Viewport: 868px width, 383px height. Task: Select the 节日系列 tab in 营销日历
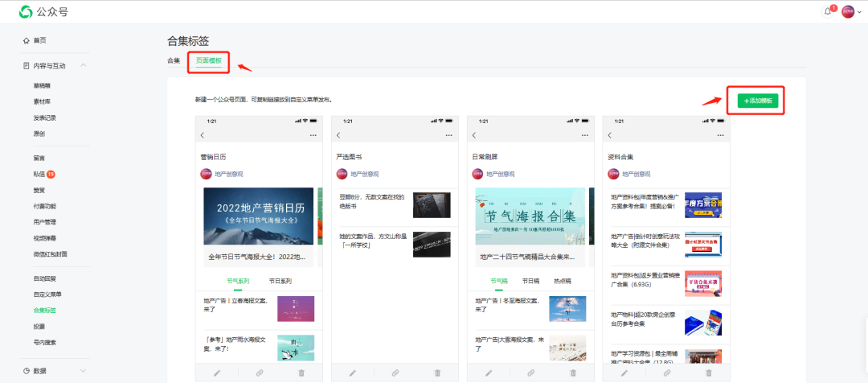click(x=280, y=282)
